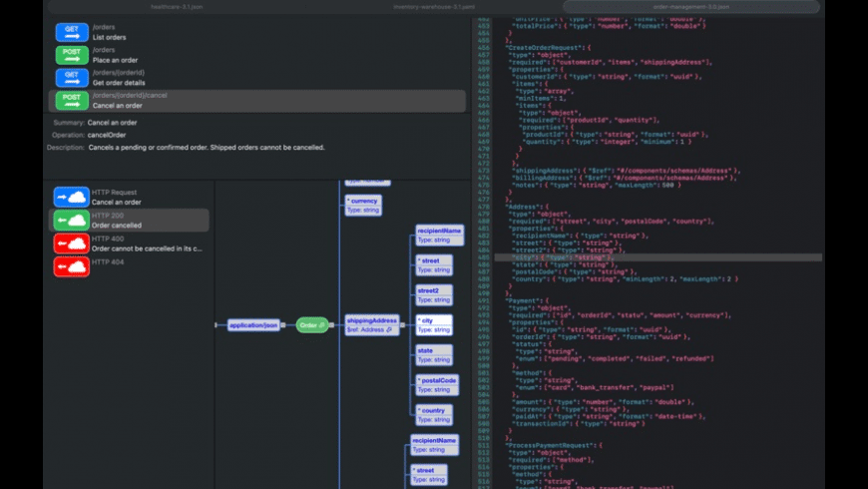The height and width of the screenshot is (489, 868).
Task: Open the HTTP Request cloud icon
Action: (72, 198)
